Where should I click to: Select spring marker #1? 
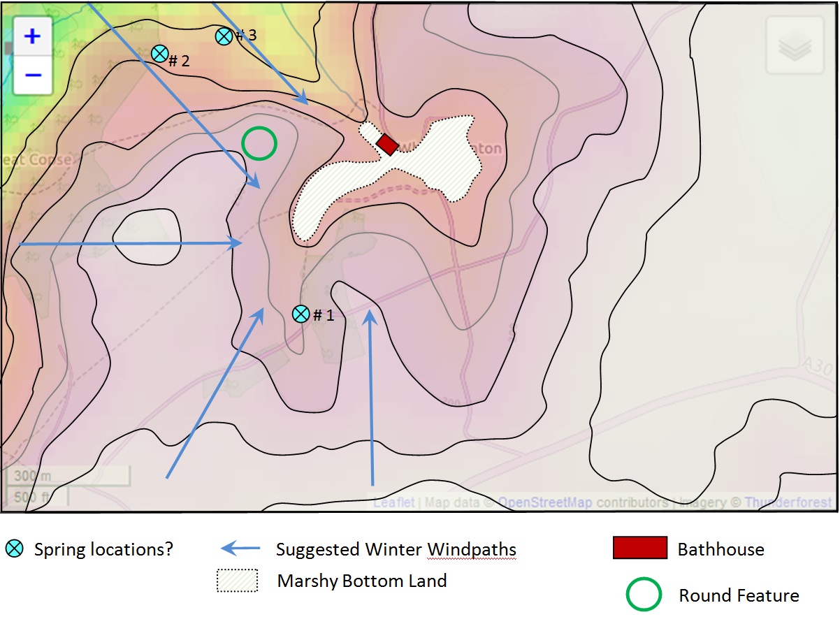300,314
